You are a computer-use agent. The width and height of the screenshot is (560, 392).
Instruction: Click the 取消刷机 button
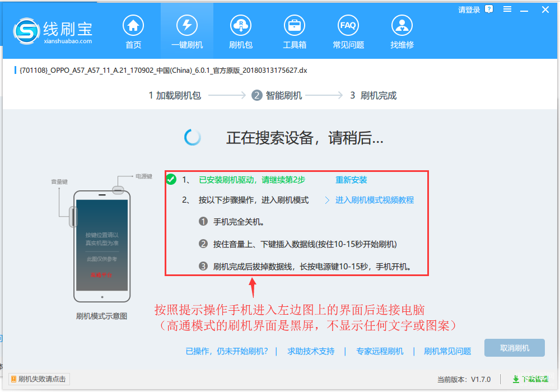514,348
